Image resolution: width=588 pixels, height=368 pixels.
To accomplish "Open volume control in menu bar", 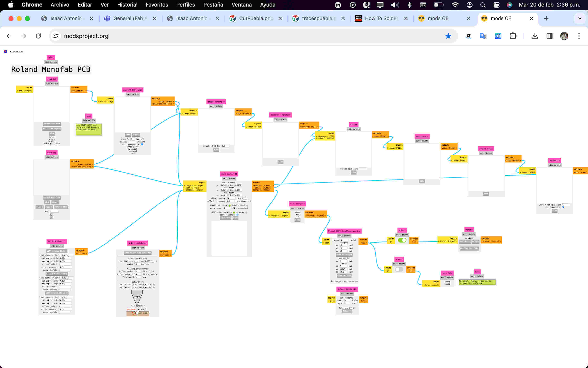I will pyautogui.click(x=395, y=5).
